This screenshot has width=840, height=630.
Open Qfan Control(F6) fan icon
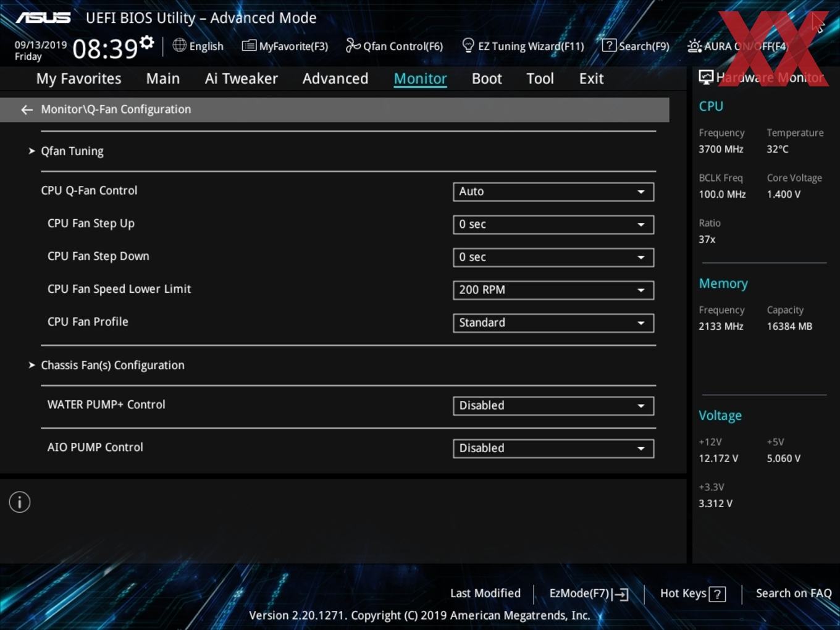click(x=353, y=45)
